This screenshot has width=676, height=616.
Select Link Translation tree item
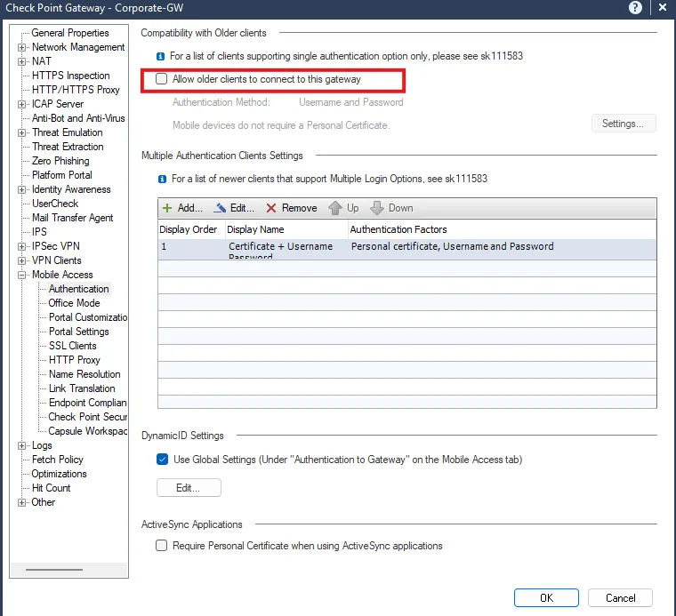pos(82,388)
